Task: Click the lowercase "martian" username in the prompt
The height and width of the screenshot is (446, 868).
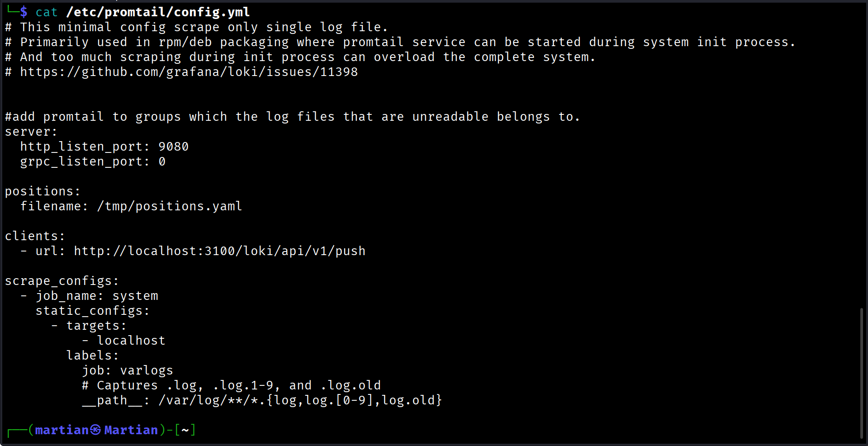Action: [62, 430]
